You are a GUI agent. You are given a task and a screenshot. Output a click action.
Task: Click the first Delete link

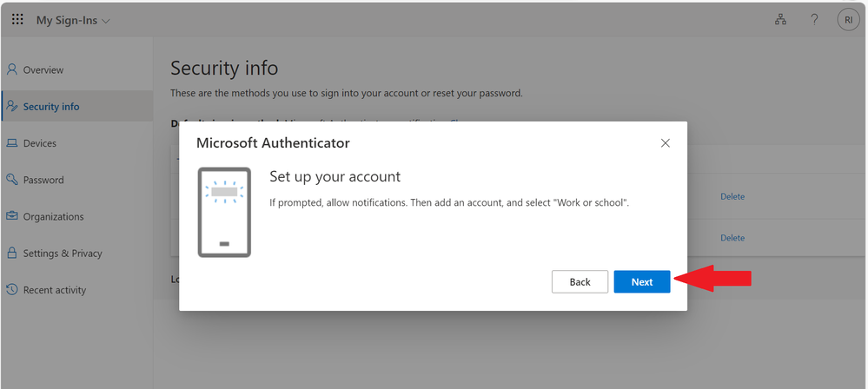click(732, 196)
